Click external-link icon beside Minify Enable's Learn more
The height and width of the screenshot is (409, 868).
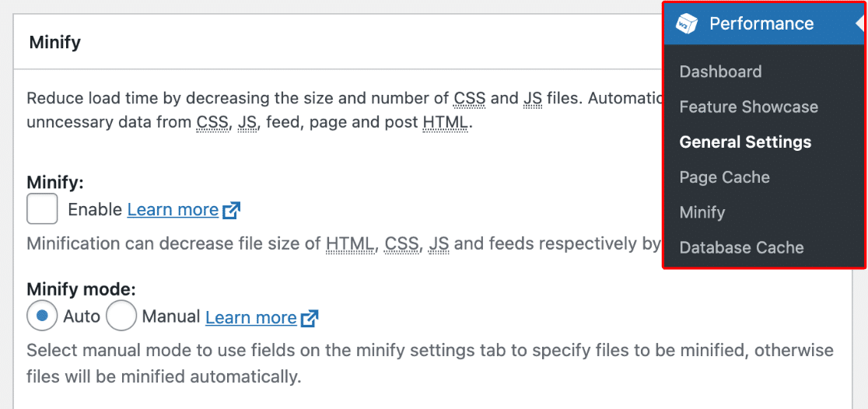[x=232, y=210]
